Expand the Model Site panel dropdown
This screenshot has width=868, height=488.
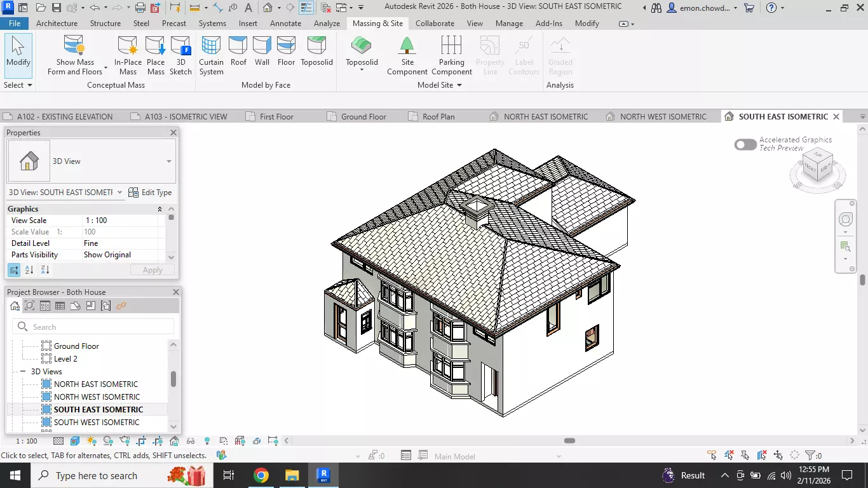coord(439,85)
